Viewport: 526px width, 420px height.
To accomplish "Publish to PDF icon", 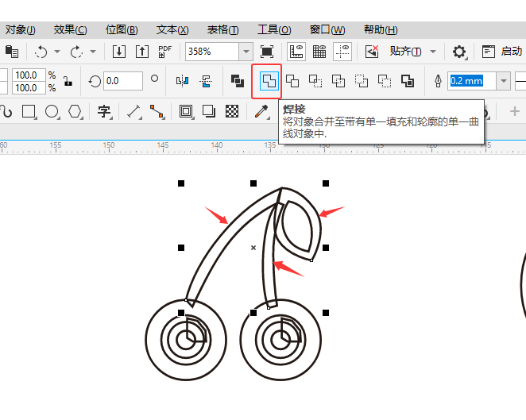I will coord(164,52).
